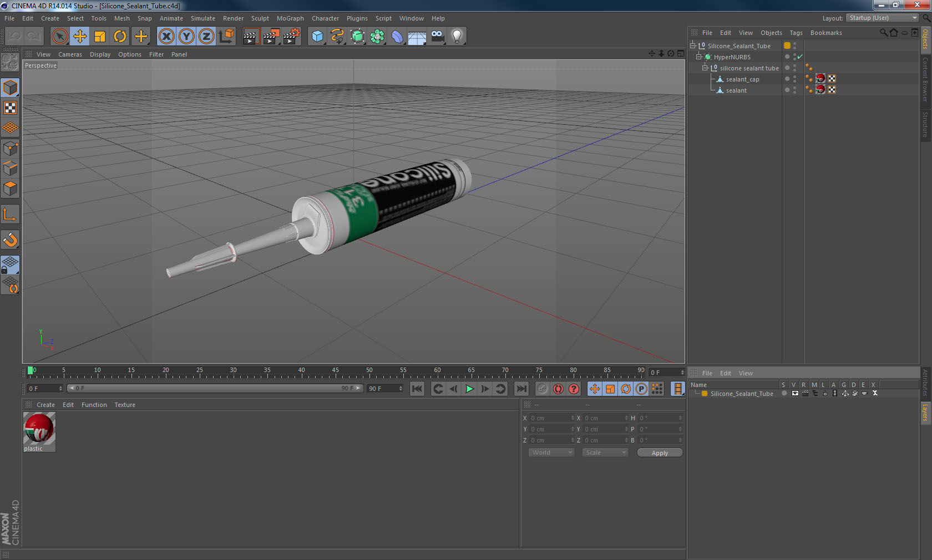Add a Cube primitive object
This screenshot has width=932, height=560.
(317, 37)
